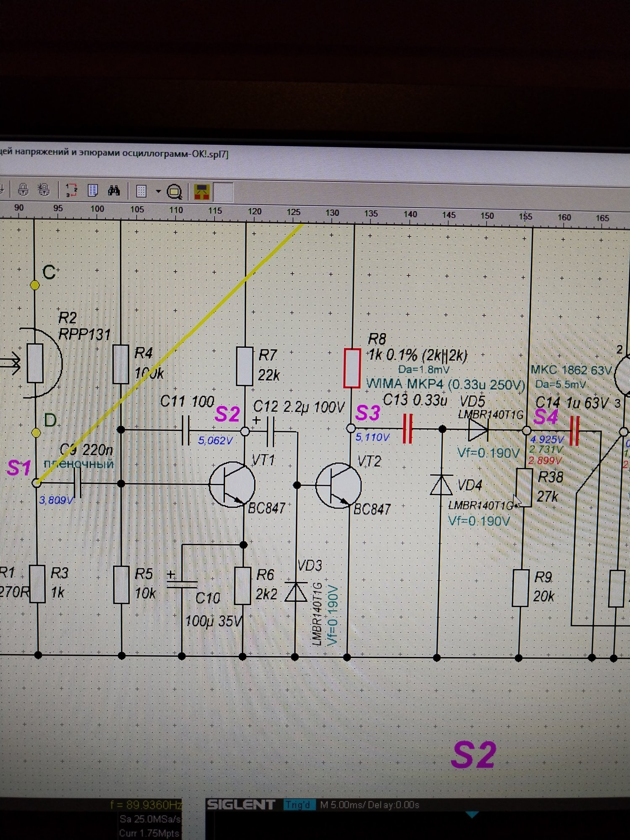Viewport: 630px width, 840px height.
Task: Click the SIGLENT logo on the oscillogram
Action: pyautogui.click(x=241, y=805)
